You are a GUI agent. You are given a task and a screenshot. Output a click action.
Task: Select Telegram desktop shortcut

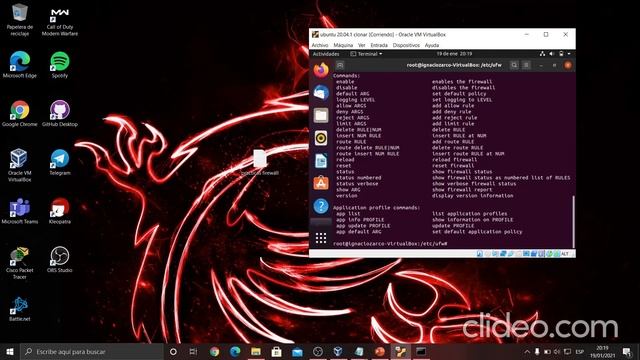(x=60, y=162)
